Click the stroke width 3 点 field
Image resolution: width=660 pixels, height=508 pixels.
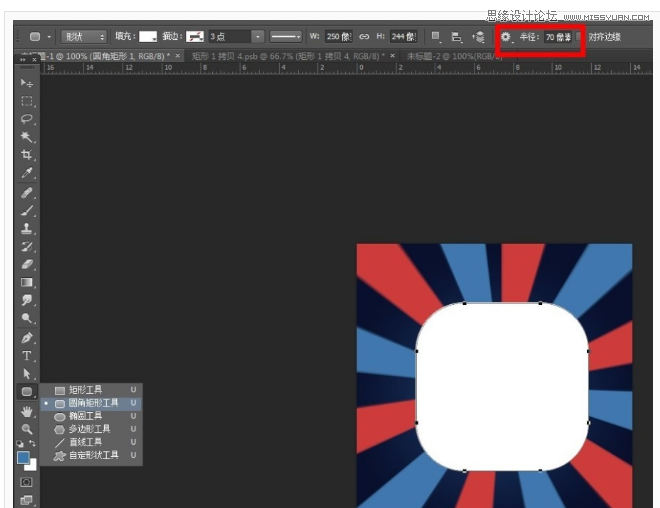(229, 37)
